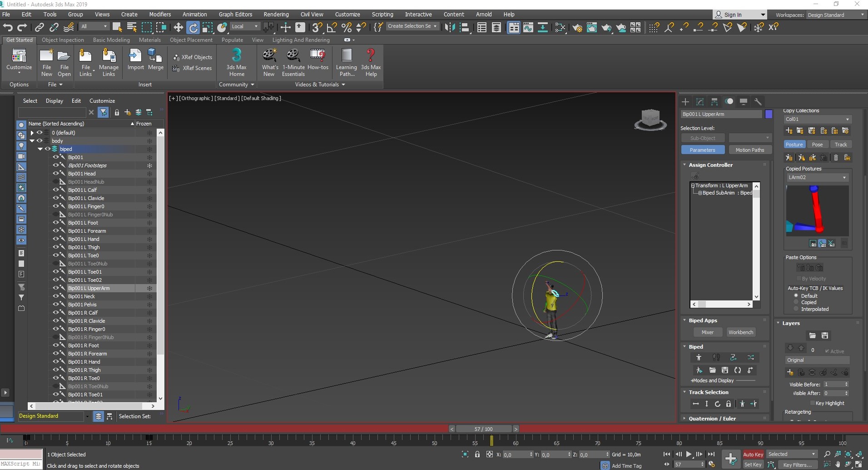Click the Motion Paths button
868x470 pixels.
click(749, 150)
